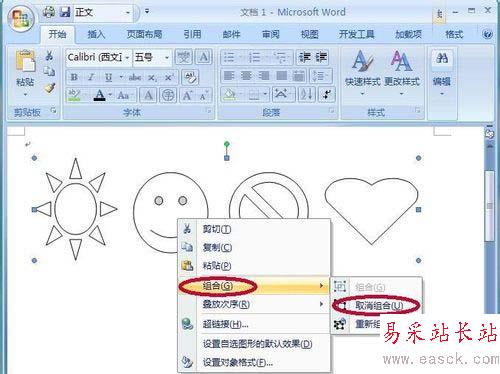Click the Numbering list icon
This screenshot has width=500, height=374.
(255, 58)
